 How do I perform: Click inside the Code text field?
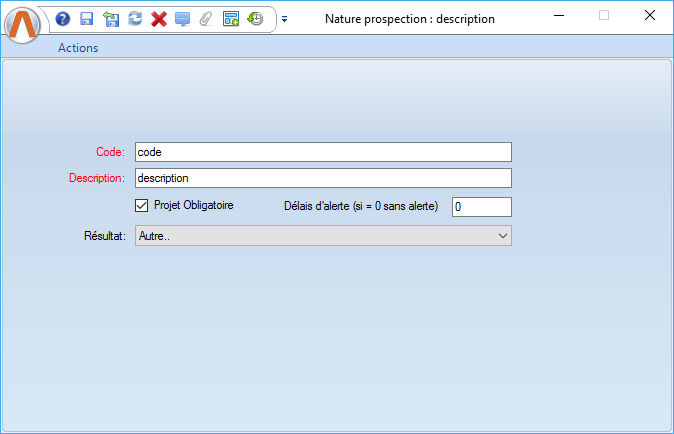click(323, 152)
